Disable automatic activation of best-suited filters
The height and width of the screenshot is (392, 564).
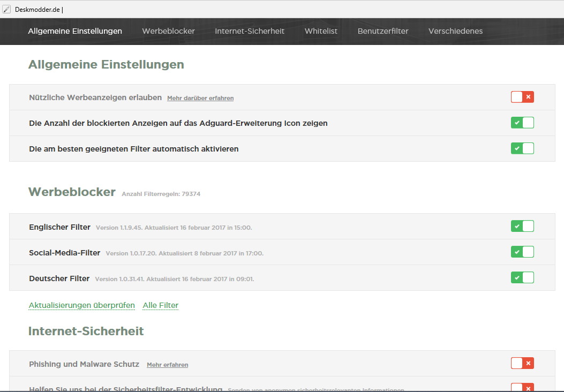click(522, 148)
